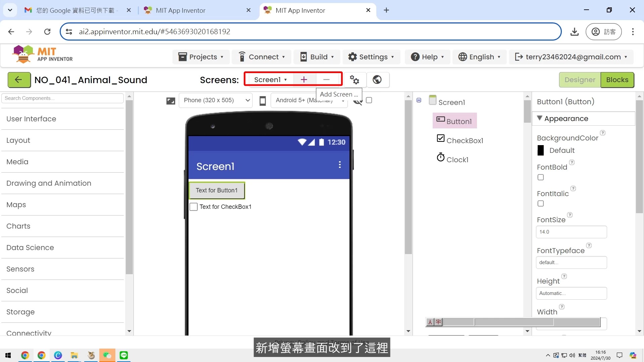
Task: Open project properties gears icon
Action: point(355,79)
